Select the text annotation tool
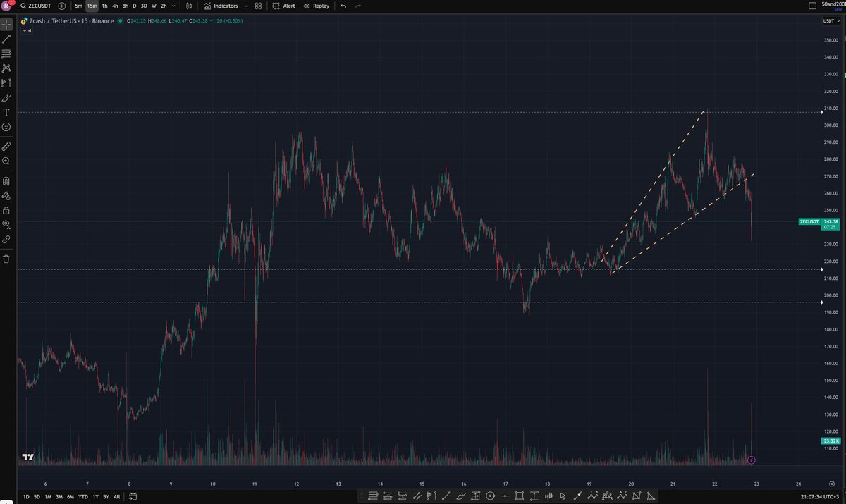Viewport: 846px width, 504px height. point(6,113)
